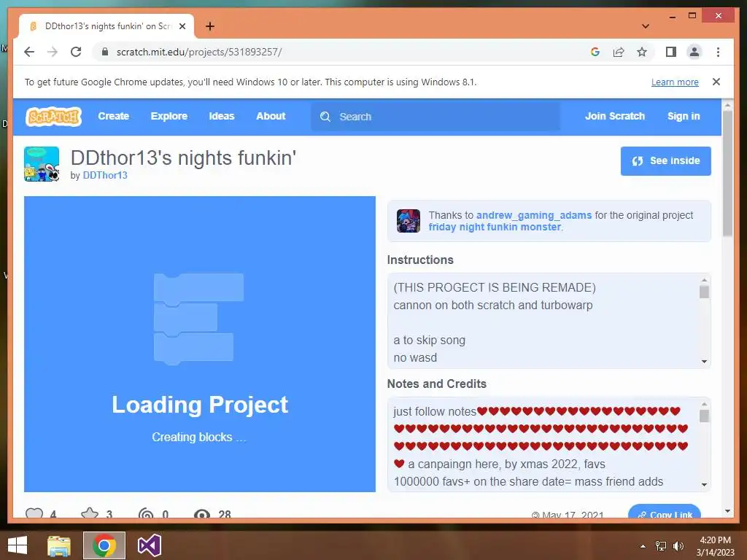Screen dimensions: 747x560
Task: Click the Instructions box scroll down arrow
Action: 704,362
